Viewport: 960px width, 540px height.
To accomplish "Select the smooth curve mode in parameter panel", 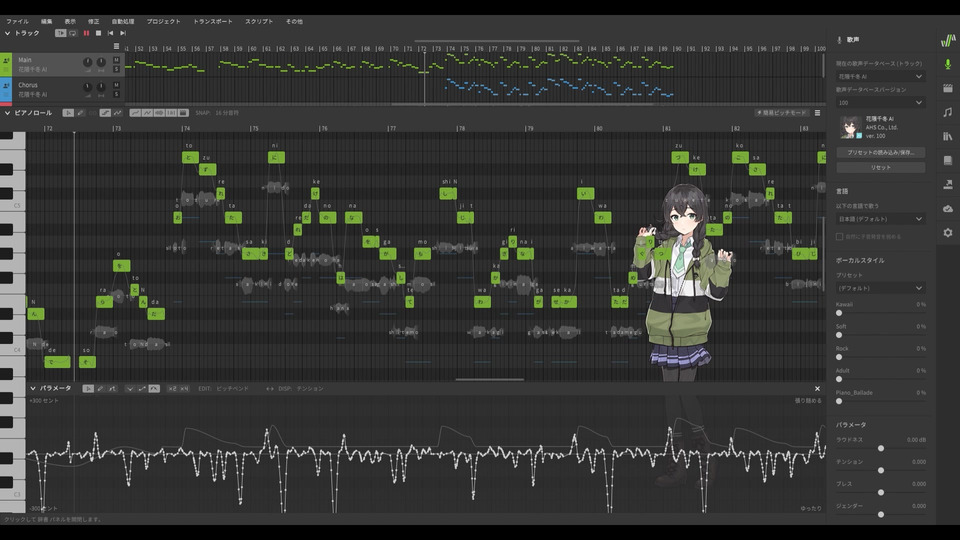I will point(154,388).
